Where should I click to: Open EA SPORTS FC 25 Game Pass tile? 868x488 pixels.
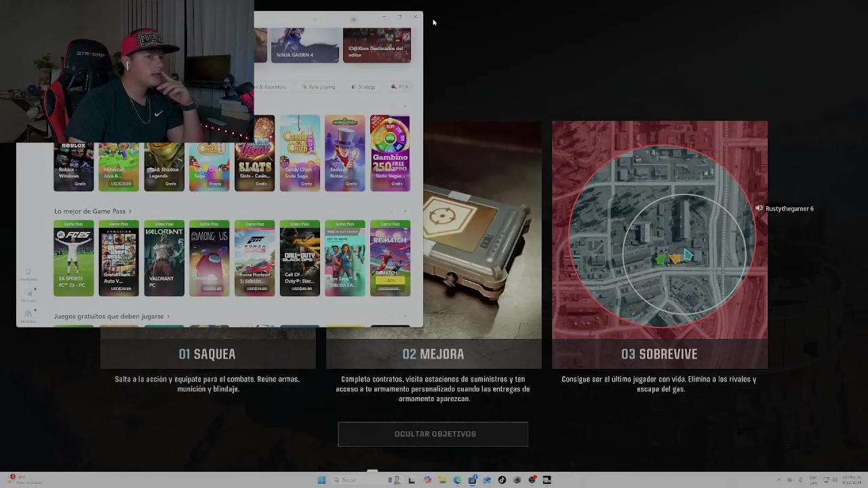pos(73,258)
